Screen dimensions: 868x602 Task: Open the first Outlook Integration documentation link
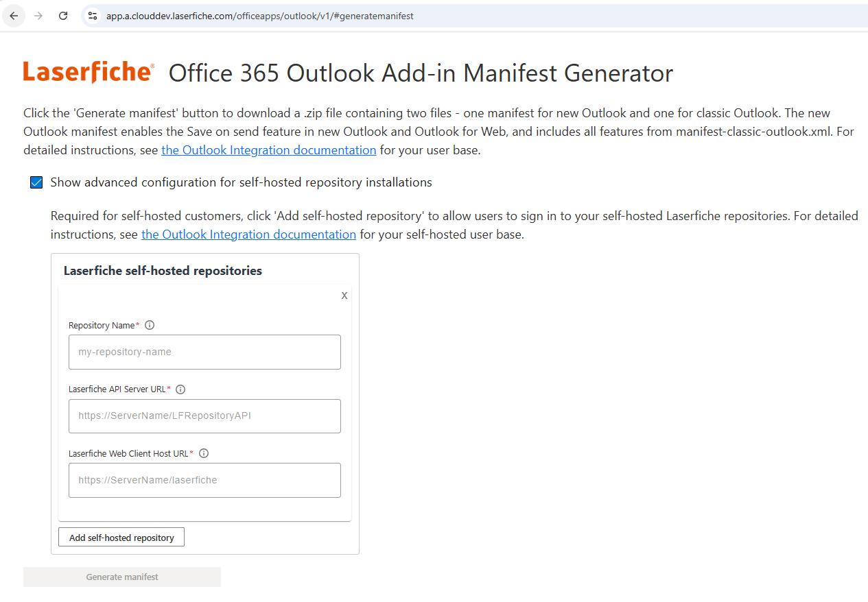[x=269, y=150]
